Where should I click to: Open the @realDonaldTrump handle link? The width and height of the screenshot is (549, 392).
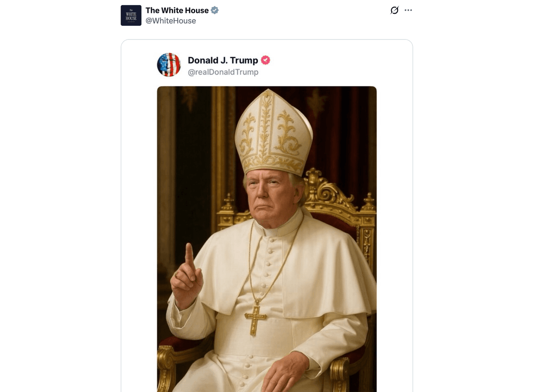point(223,72)
